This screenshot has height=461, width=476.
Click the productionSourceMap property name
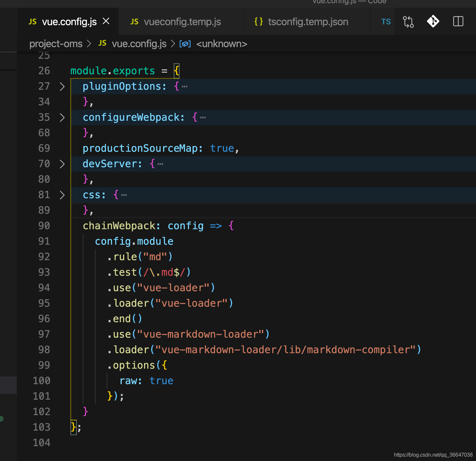140,148
